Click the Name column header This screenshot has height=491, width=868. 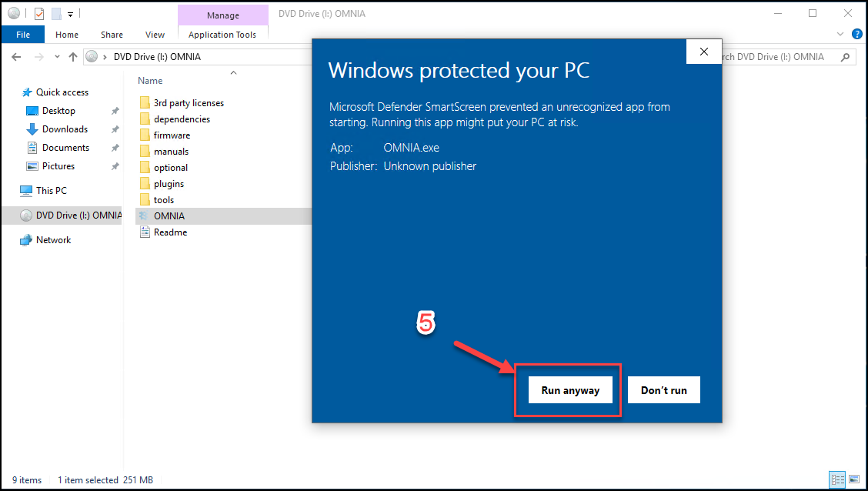pyautogui.click(x=150, y=81)
